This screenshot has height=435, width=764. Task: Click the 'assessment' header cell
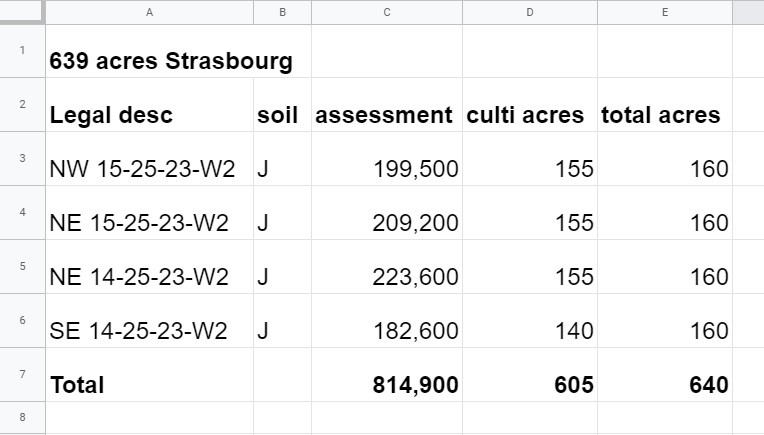(387, 105)
